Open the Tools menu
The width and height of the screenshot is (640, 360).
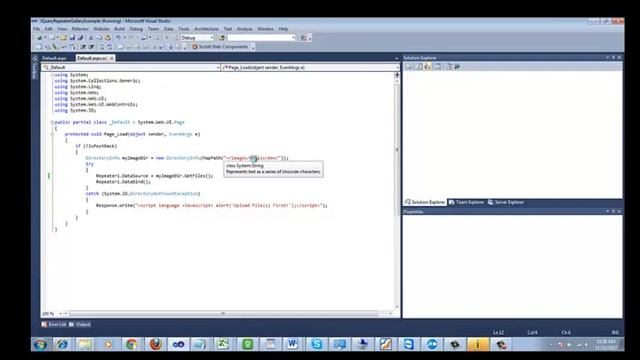pyautogui.click(x=184, y=29)
